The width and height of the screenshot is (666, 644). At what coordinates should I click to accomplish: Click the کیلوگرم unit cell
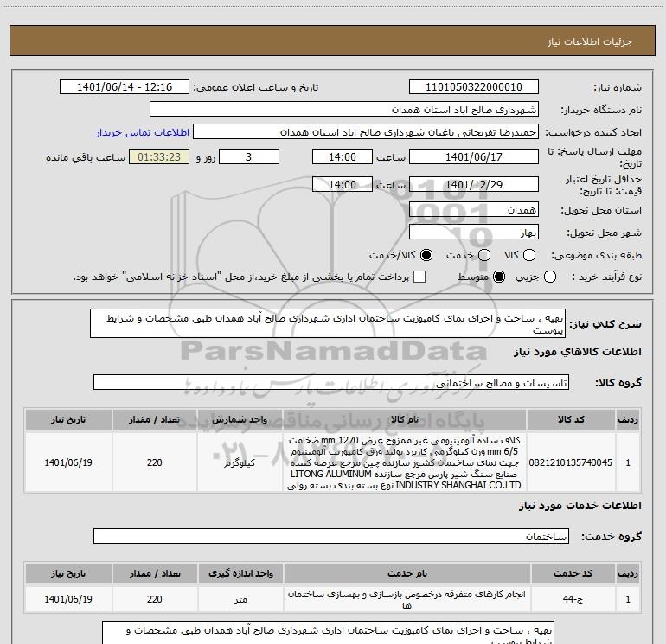pos(240,462)
